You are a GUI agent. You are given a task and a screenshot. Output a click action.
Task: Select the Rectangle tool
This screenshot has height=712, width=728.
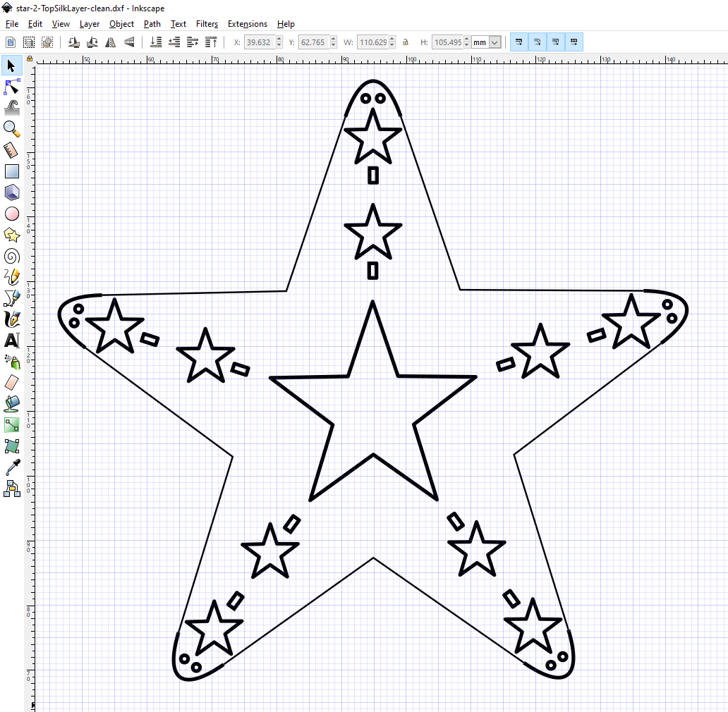pyautogui.click(x=11, y=171)
